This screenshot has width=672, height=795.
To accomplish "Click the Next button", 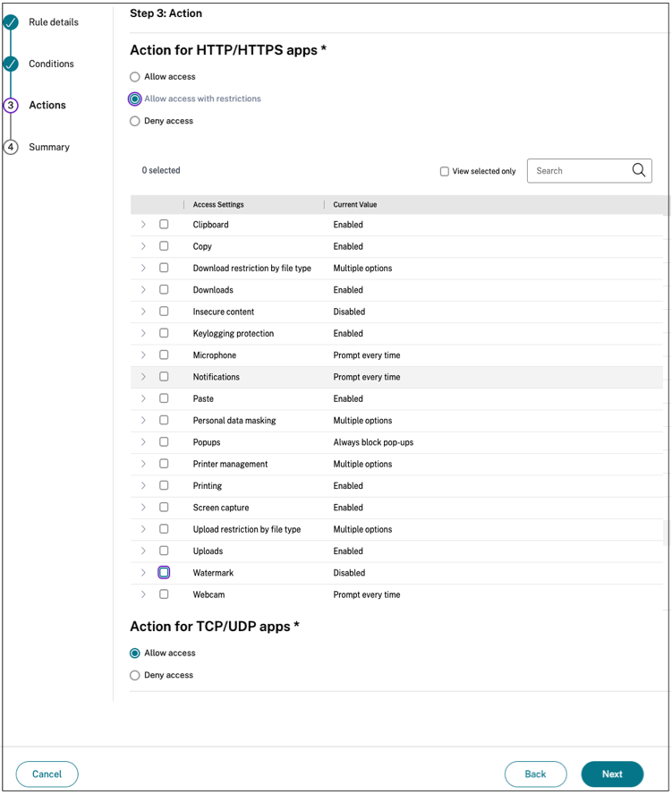I will point(612,774).
